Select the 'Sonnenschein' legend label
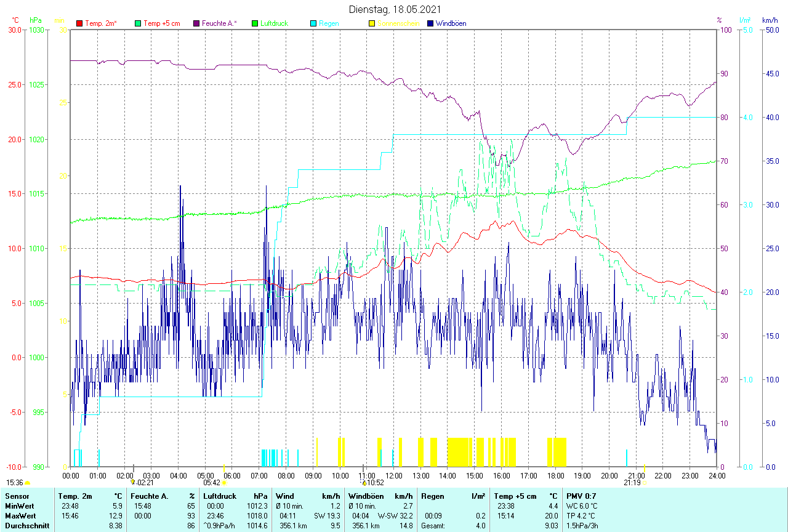Viewport: 788px width, 532px height. pos(398,23)
